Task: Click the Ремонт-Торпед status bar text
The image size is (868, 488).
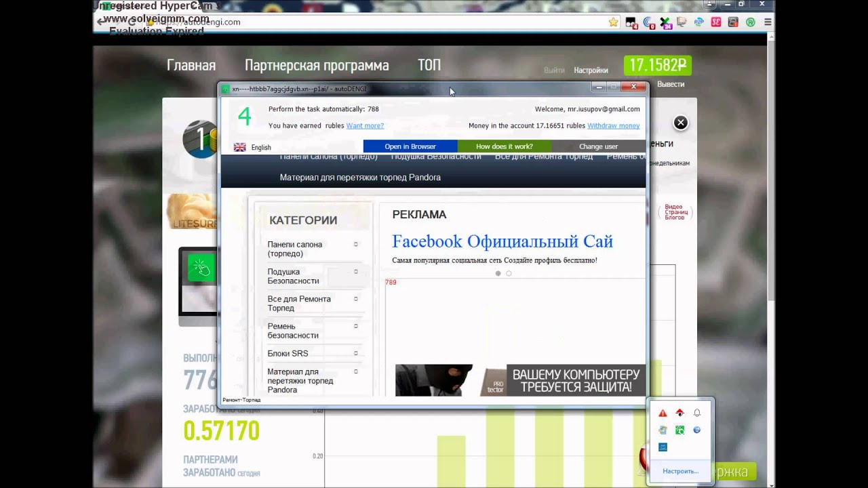Action: coord(241,400)
